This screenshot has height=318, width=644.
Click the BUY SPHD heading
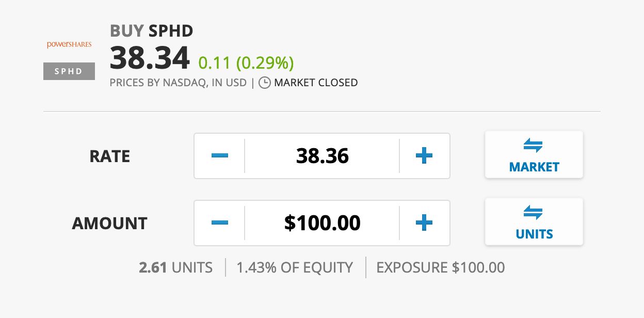coord(152,31)
